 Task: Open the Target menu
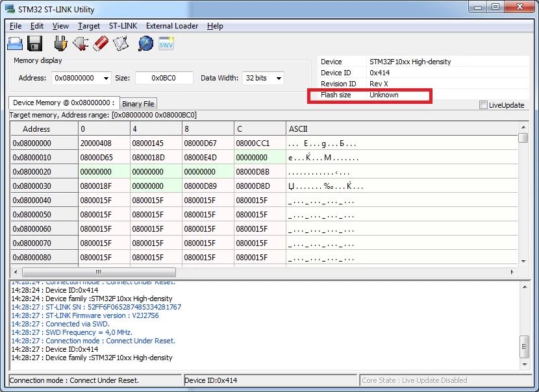point(89,26)
